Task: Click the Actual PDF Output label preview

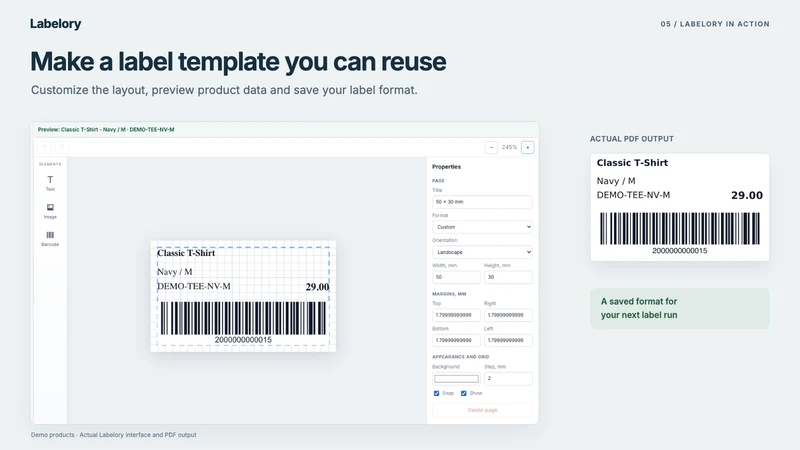Action: click(x=680, y=208)
